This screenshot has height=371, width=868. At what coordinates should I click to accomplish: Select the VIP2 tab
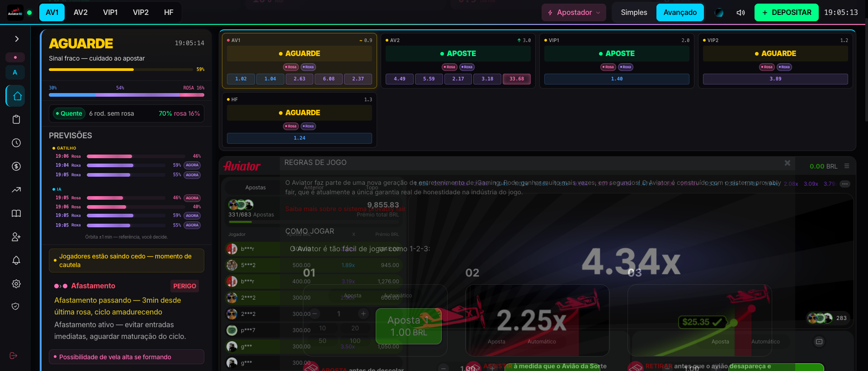(x=141, y=12)
